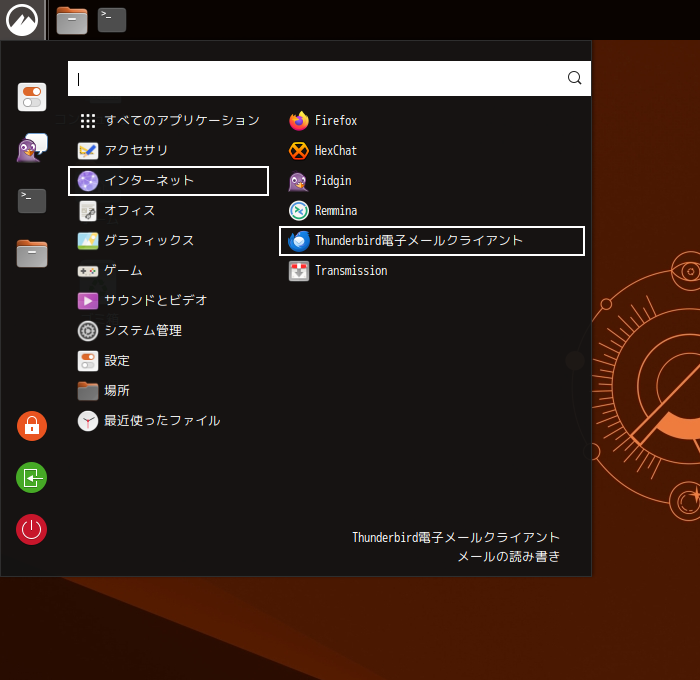Viewport: 700px width, 680px height.
Task: Click the red power off button
Action: pyautogui.click(x=32, y=530)
